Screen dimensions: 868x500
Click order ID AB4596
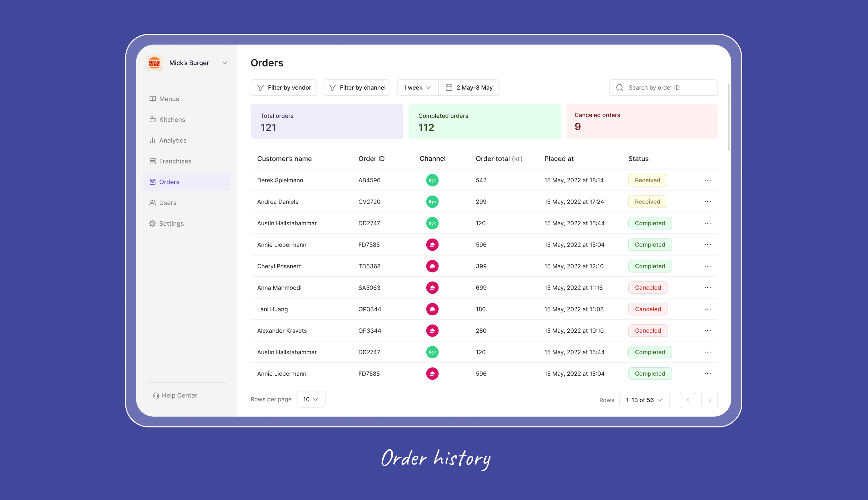pyautogui.click(x=369, y=180)
